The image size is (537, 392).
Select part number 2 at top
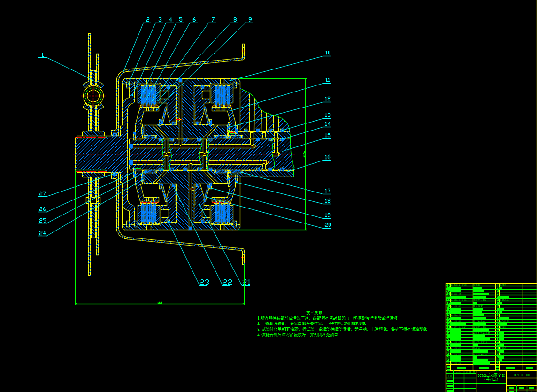pyautogui.click(x=147, y=20)
